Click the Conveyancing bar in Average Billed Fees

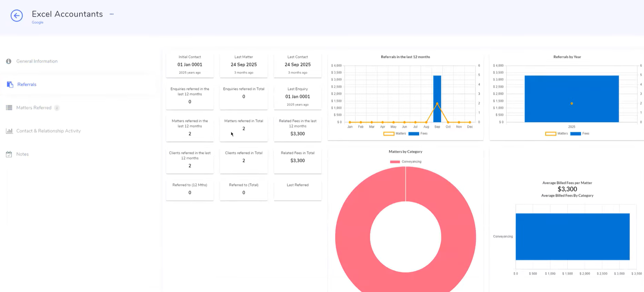coord(572,236)
